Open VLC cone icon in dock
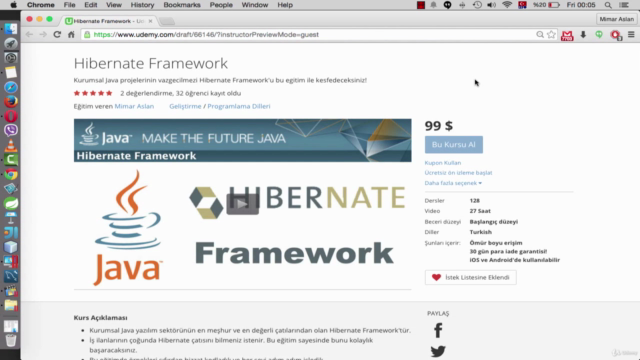Screen dimensions: 640x360 tap(11, 145)
